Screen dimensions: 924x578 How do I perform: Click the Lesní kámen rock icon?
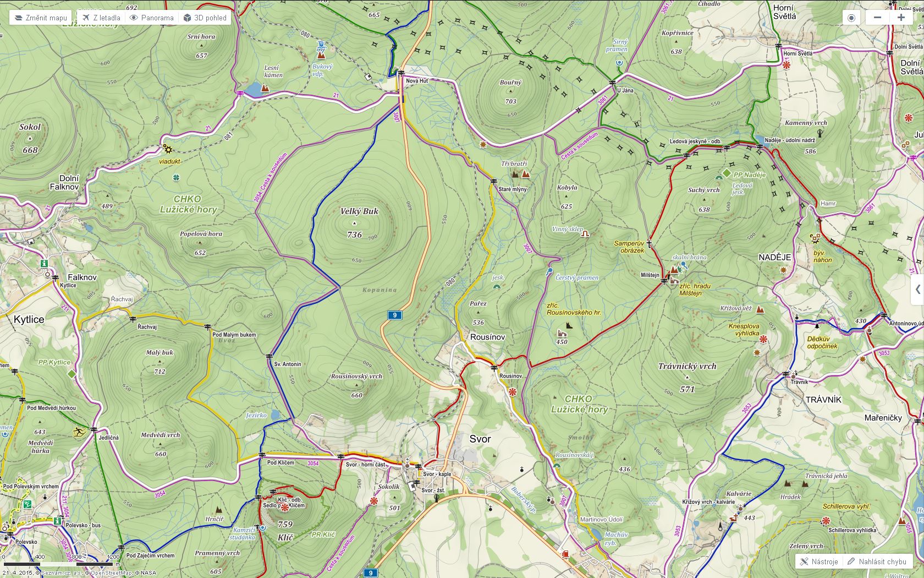(266, 88)
